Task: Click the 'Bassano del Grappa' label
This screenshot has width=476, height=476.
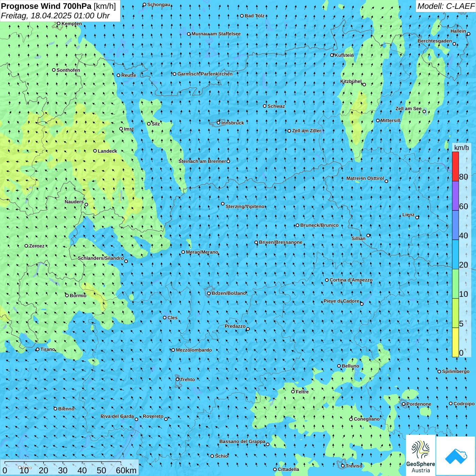Action: coord(242,441)
